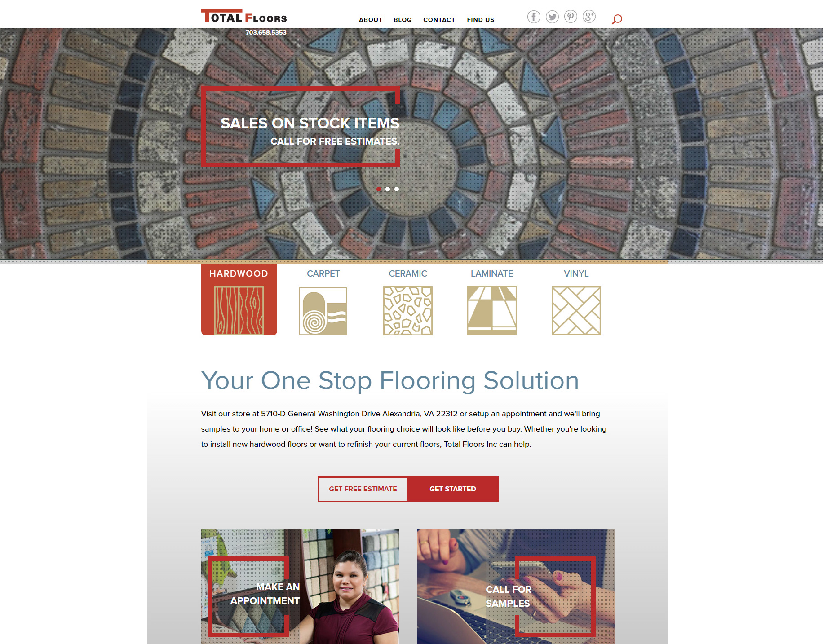This screenshot has width=823, height=644.
Task: Click the Get Free Estimate button
Action: [363, 489]
